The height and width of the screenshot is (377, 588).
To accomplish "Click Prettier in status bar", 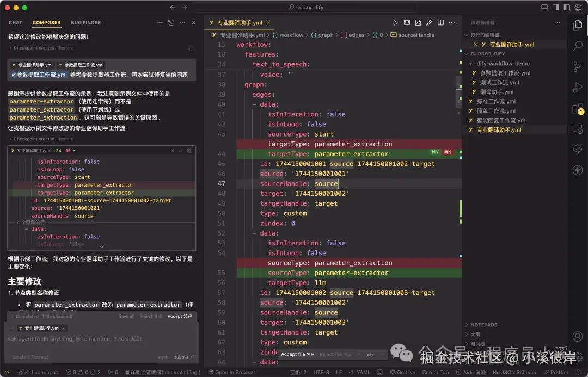I will [556, 372].
